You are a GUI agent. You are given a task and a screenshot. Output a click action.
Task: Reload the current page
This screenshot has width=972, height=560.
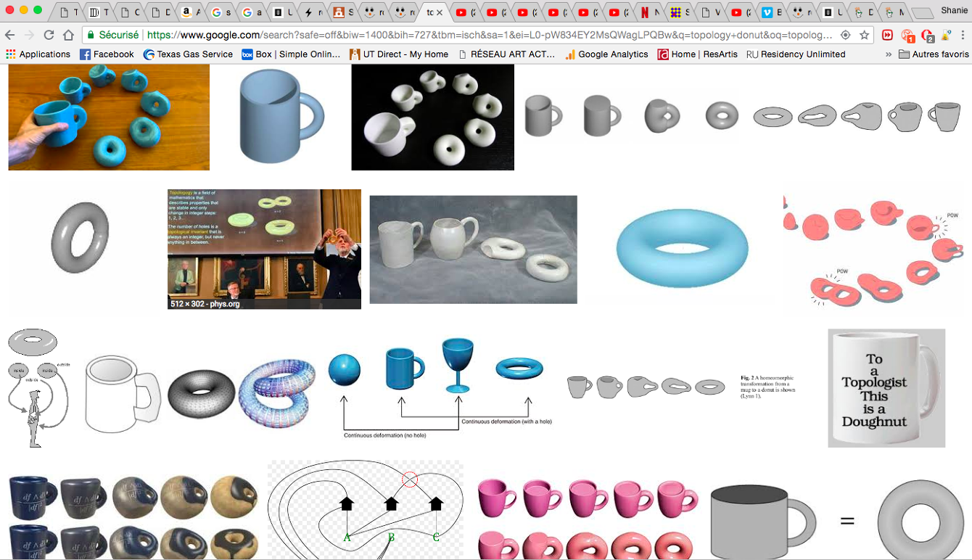(x=49, y=33)
